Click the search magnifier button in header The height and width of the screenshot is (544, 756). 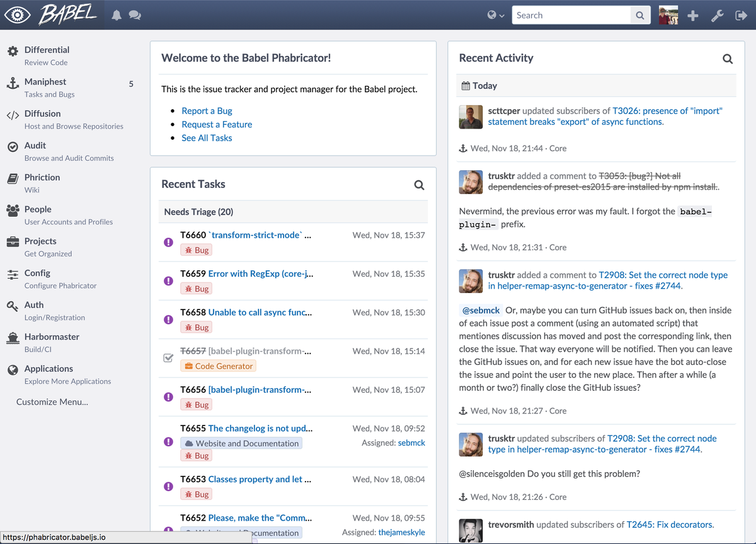point(640,15)
